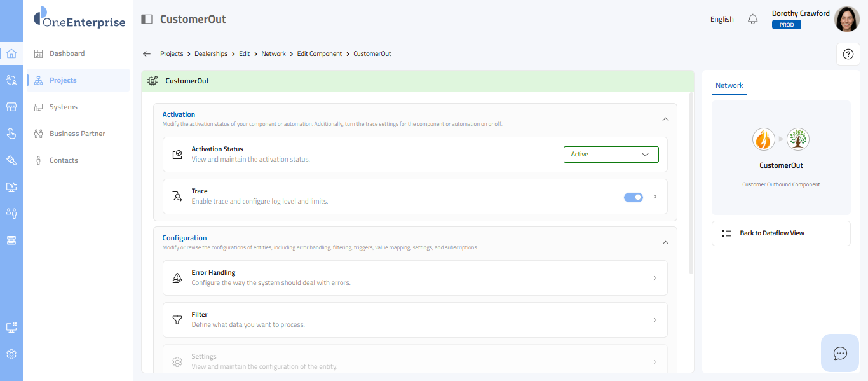Screen dimensions: 868x381
Task: Click the settings gear in left rail
Action: (x=11, y=354)
